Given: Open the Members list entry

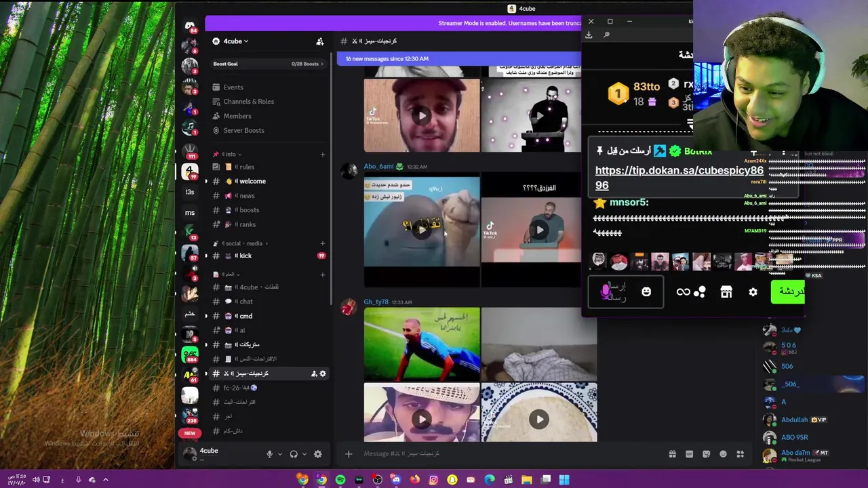Looking at the screenshot, I should 237,116.
